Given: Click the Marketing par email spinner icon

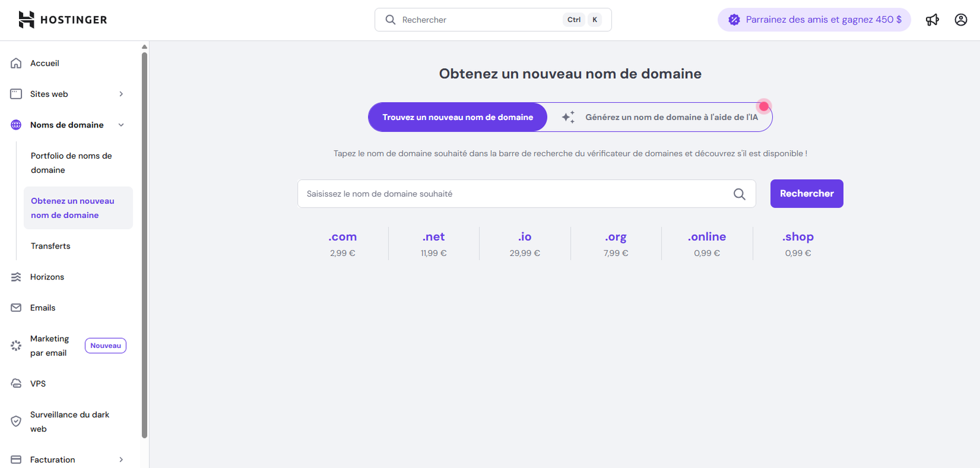Looking at the screenshot, I should (x=17, y=345).
